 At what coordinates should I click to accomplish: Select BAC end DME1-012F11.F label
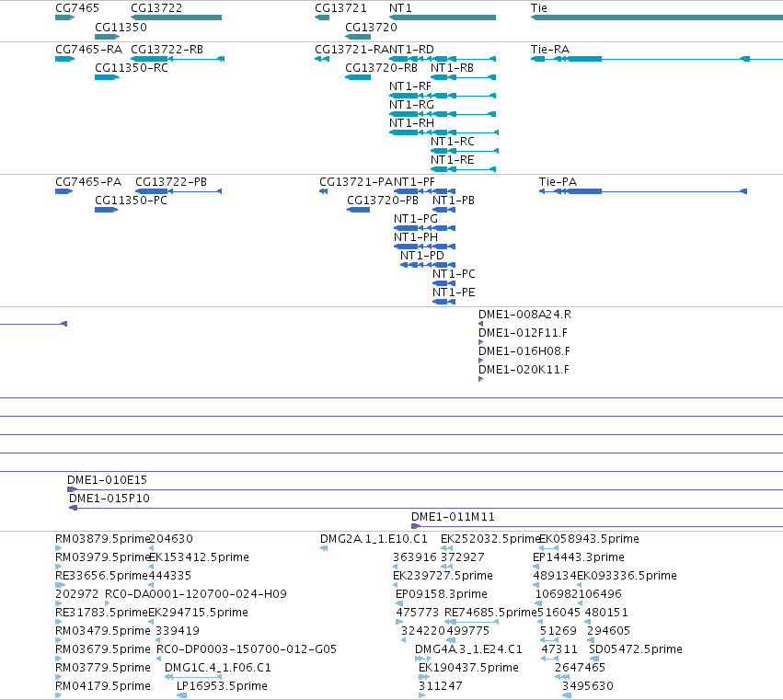[x=523, y=333]
